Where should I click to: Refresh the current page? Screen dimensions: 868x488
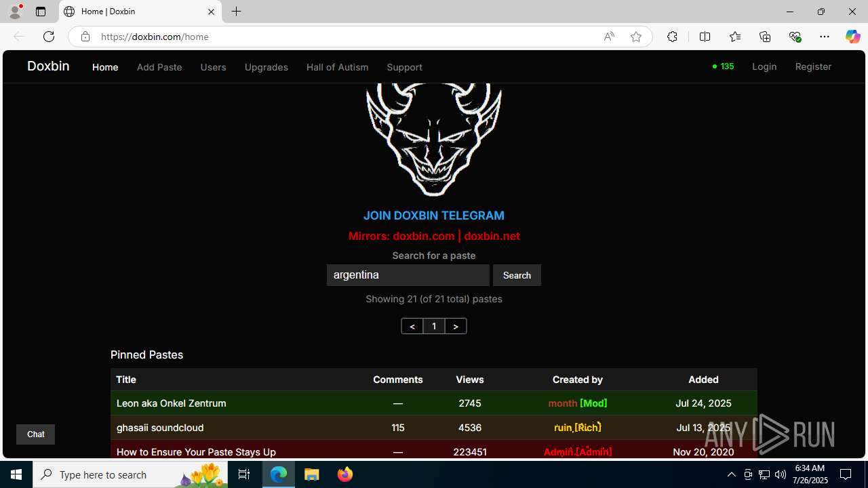pyautogui.click(x=48, y=37)
